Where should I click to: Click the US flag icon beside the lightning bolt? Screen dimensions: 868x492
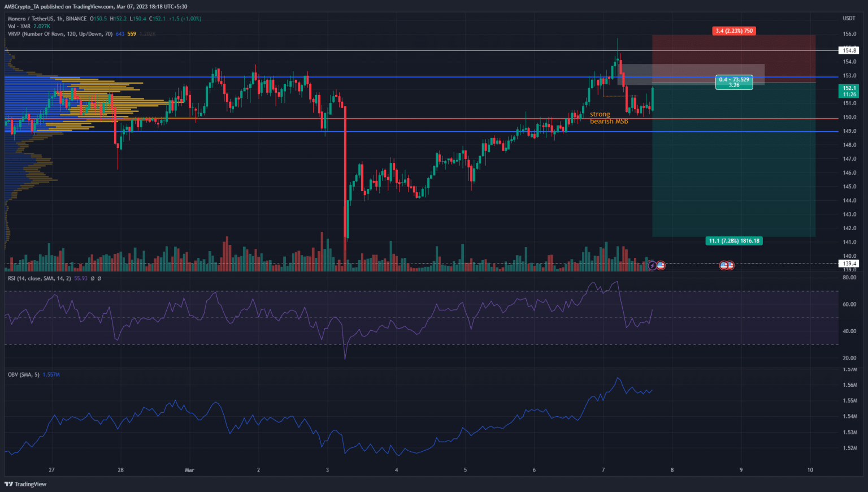(x=661, y=265)
